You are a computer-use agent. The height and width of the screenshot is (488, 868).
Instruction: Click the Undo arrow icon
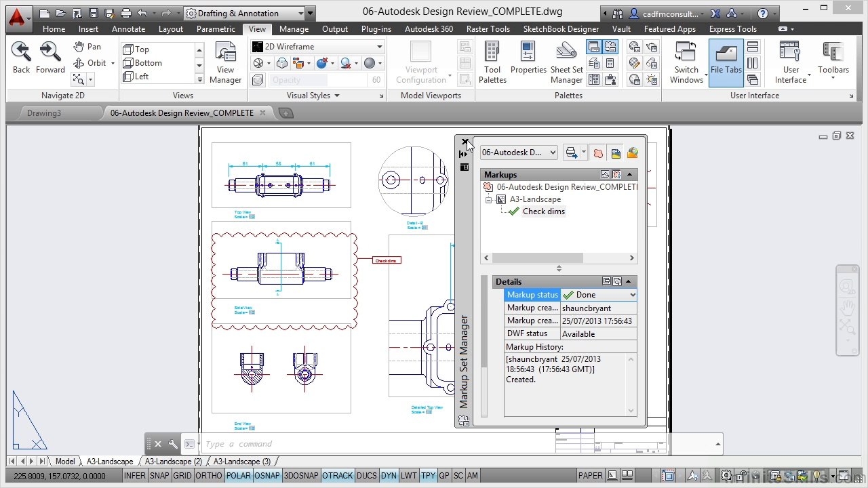[142, 14]
